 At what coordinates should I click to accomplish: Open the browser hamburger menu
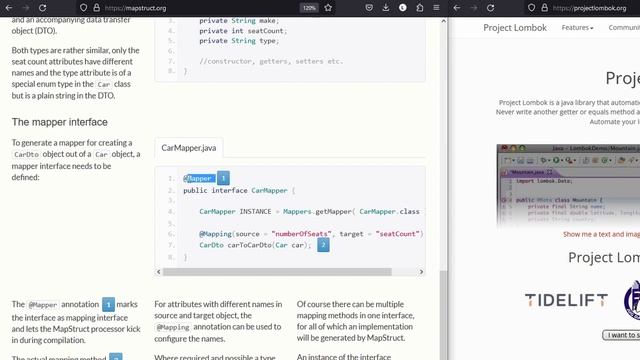pyautogui.click(x=436, y=8)
